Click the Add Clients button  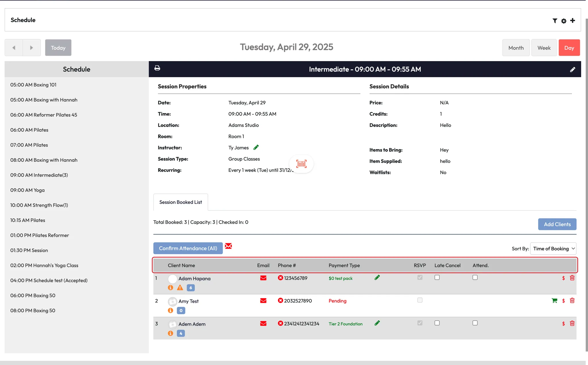point(557,224)
